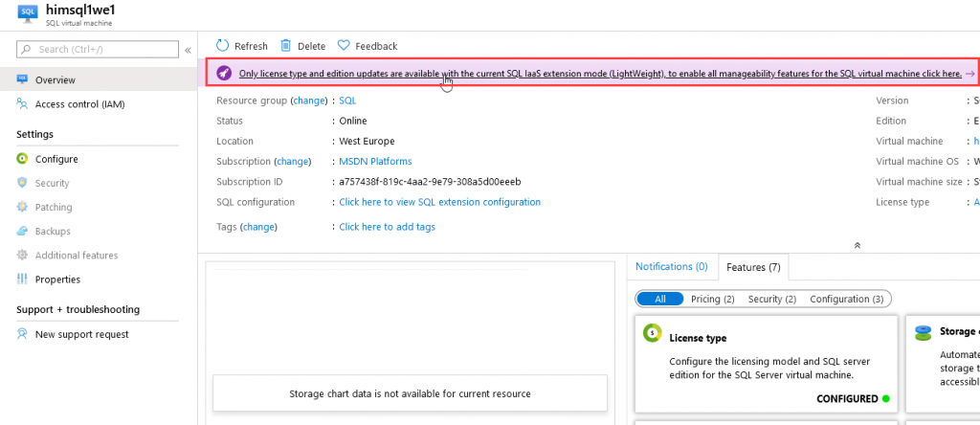Screen dimensions: 980x425
Task: Select the All filter pill
Action: 660,299
